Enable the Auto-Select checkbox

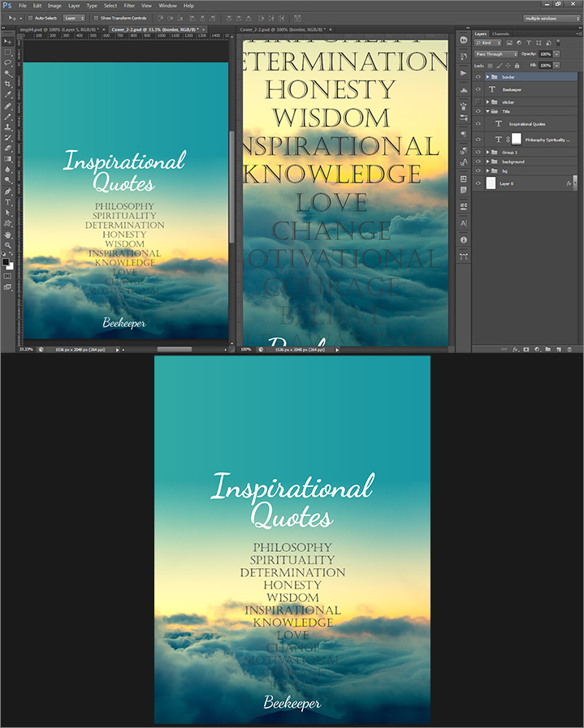[x=30, y=17]
